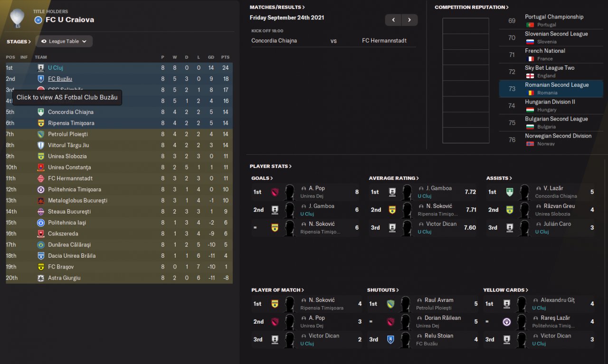Click A. Pop's silhouette in Goals list
Viewport: 608px width, 364px height.
[x=289, y=192]
